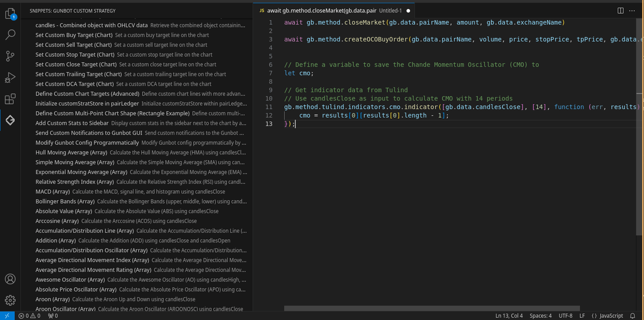
Task: Select 'Awesome Oscillator (Array)' snippet
Action: [137, 279]
